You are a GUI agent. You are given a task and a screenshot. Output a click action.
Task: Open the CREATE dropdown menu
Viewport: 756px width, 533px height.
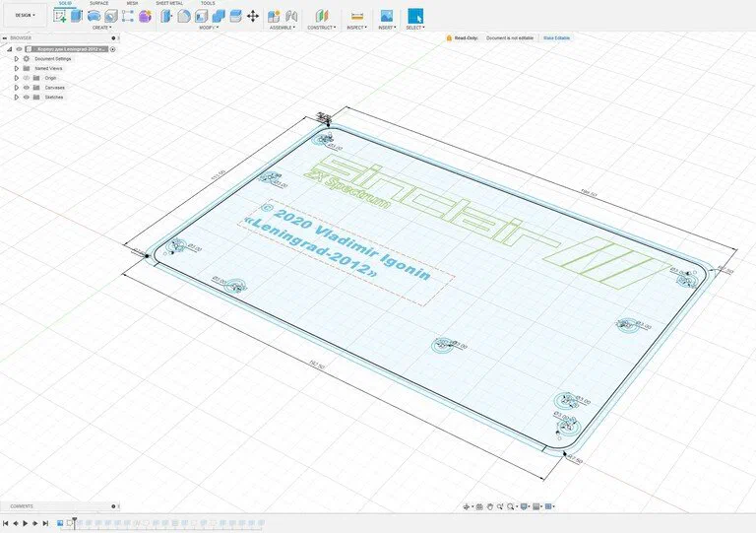point(101,28)
